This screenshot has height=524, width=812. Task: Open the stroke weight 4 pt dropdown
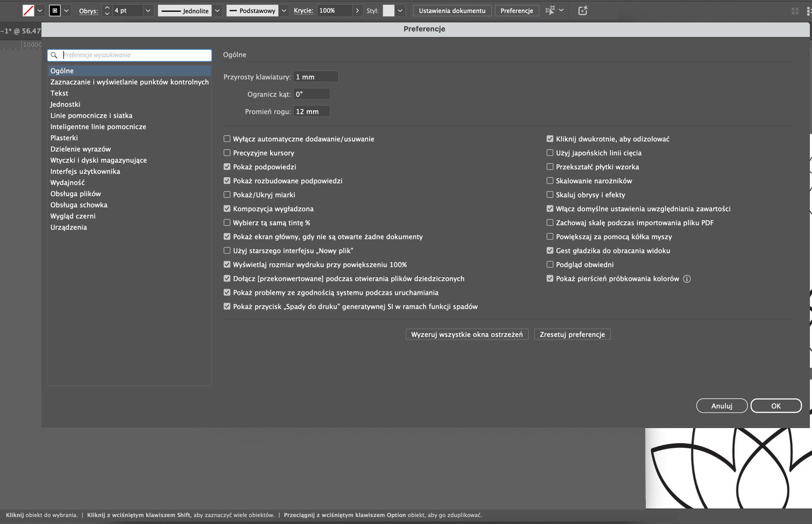(148, 11)
